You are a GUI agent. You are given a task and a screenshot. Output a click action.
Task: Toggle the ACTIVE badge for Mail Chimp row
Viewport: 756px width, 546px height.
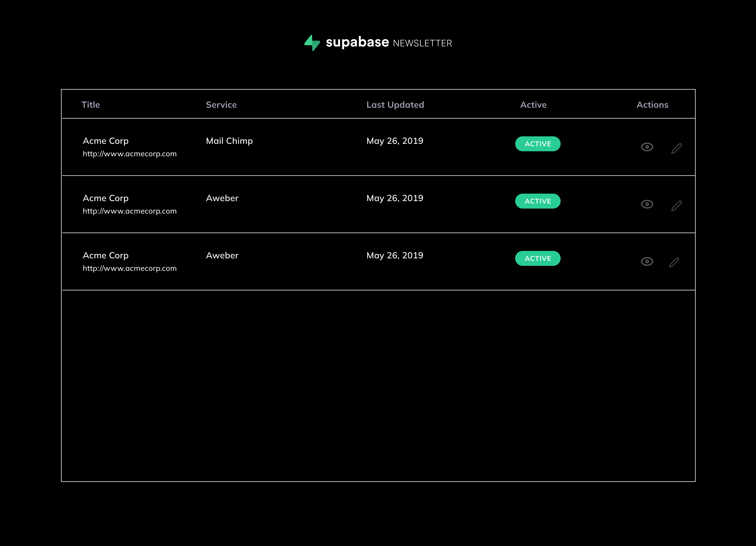pyautogui.click(x=538, y=144)
